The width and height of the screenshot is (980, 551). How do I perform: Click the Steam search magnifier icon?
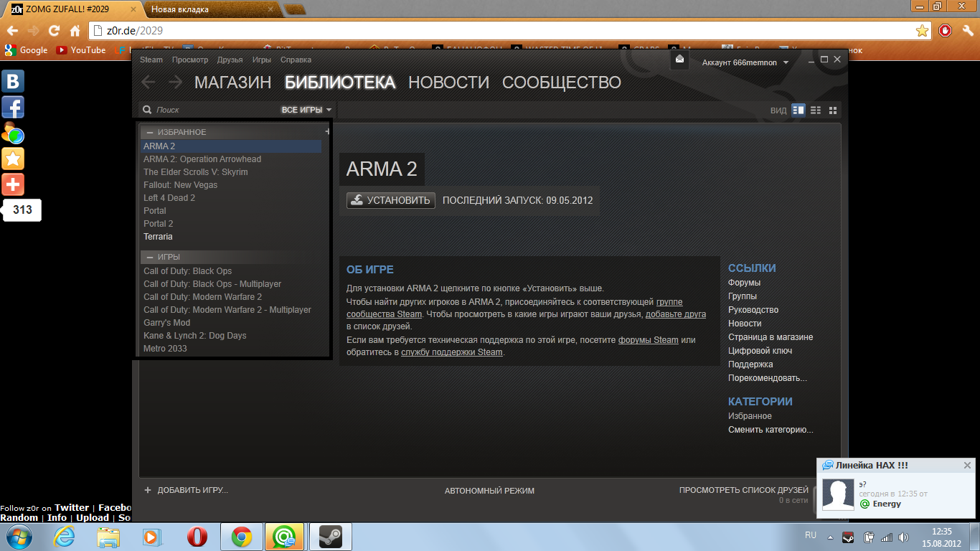[147, 110]
